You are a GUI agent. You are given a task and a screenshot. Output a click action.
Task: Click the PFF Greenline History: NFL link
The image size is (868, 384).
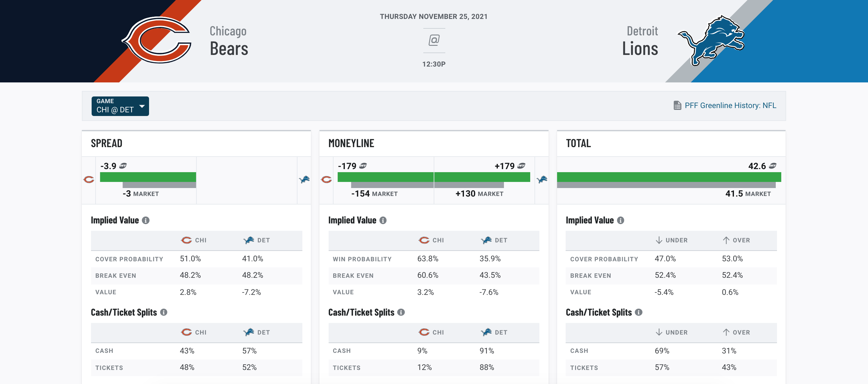(x=725, y=105)
